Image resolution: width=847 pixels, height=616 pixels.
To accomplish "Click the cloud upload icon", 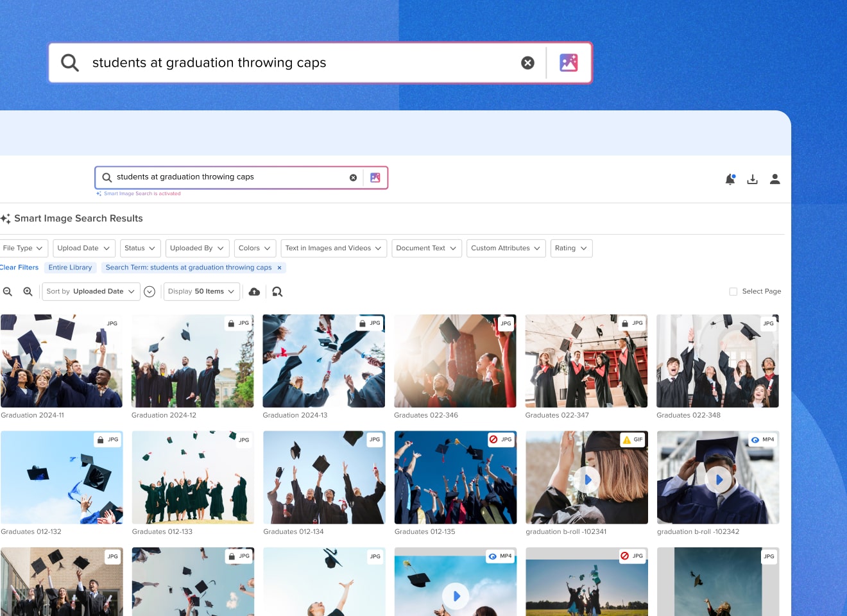I will [x=254, y=292].
